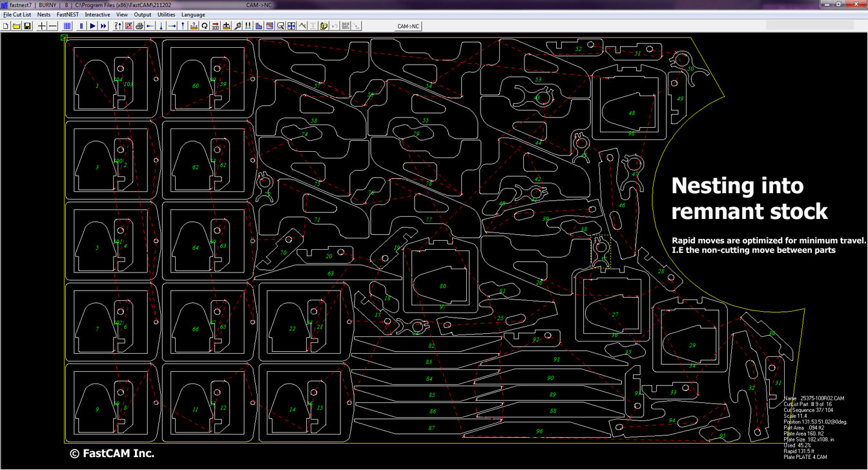The width and height of the screenshot is (868, 470).
Task: Click the Rapid 131.5 ft text
Action: 800,451
